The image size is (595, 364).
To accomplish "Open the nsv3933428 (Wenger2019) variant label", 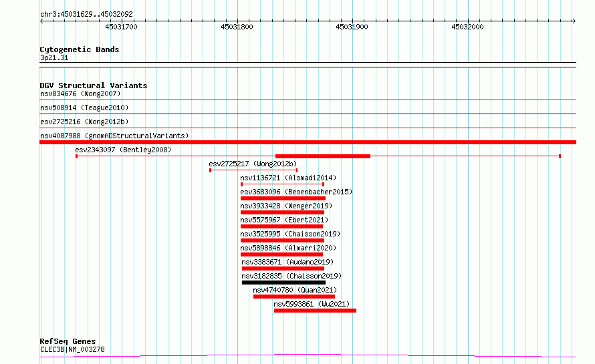I will [x=286, y=206].
